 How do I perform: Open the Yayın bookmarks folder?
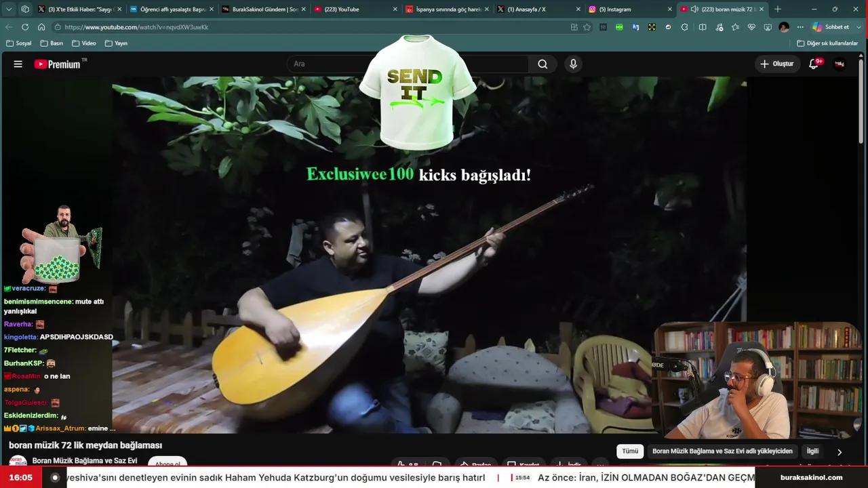point(116,43)
